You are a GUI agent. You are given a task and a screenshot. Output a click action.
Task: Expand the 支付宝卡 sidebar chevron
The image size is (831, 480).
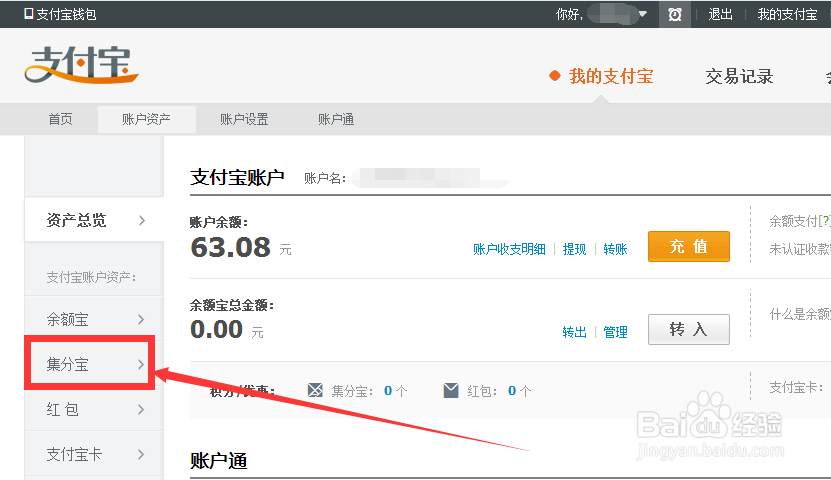(141, 454)
